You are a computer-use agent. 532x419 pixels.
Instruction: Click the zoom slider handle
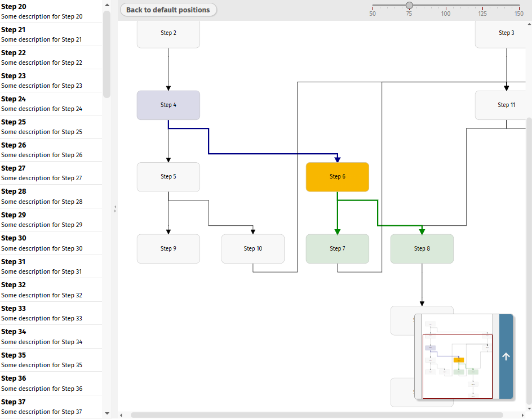tap(409, 6)
